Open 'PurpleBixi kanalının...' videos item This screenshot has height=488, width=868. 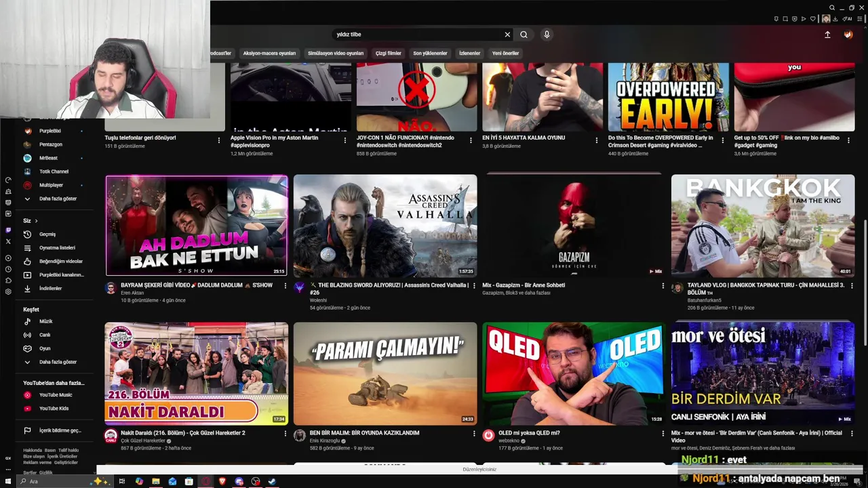(53, 274)
